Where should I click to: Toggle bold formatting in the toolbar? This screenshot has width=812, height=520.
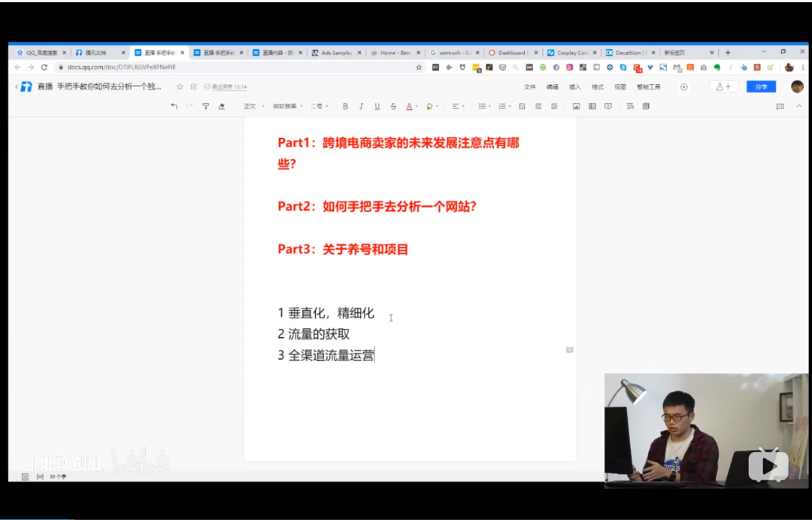pos(345,107)
